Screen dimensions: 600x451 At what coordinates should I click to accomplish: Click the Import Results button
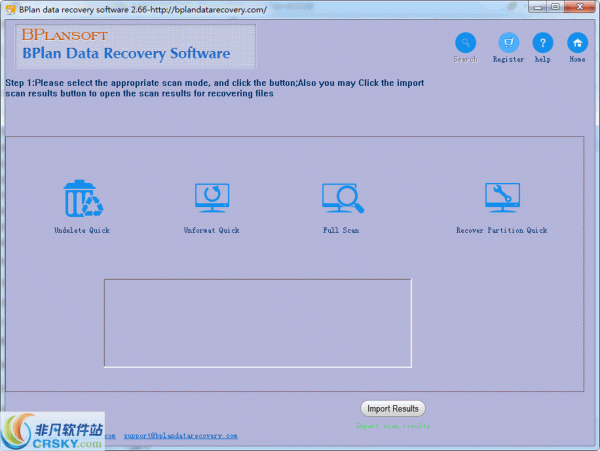click(x=393, y=409)
